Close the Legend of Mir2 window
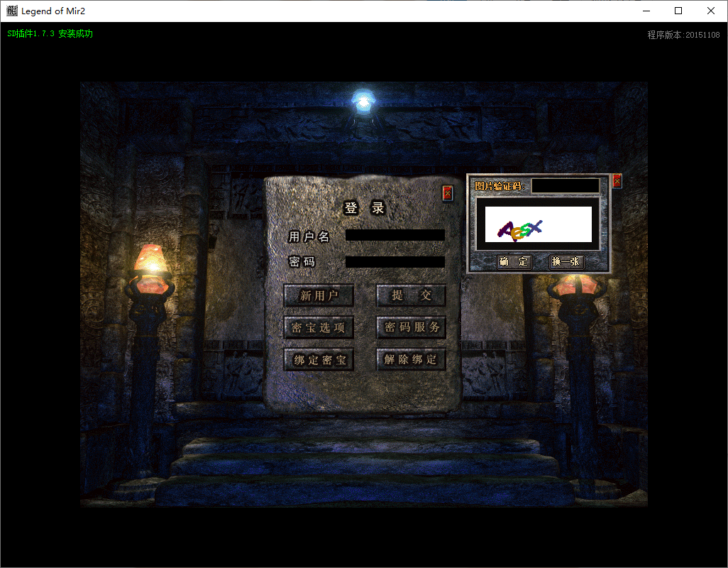Screen dimensions: 728x568 [x=710, y=11]
